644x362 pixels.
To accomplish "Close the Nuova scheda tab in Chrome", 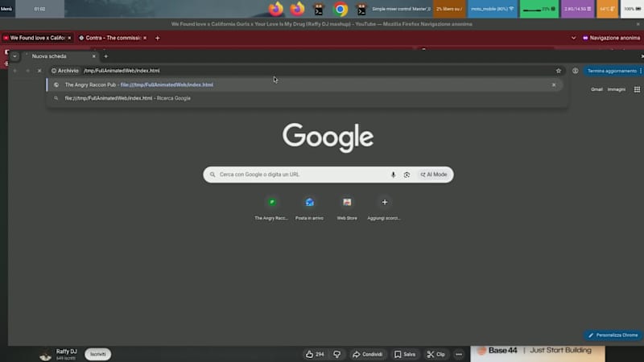I will [x=93, y=56].
